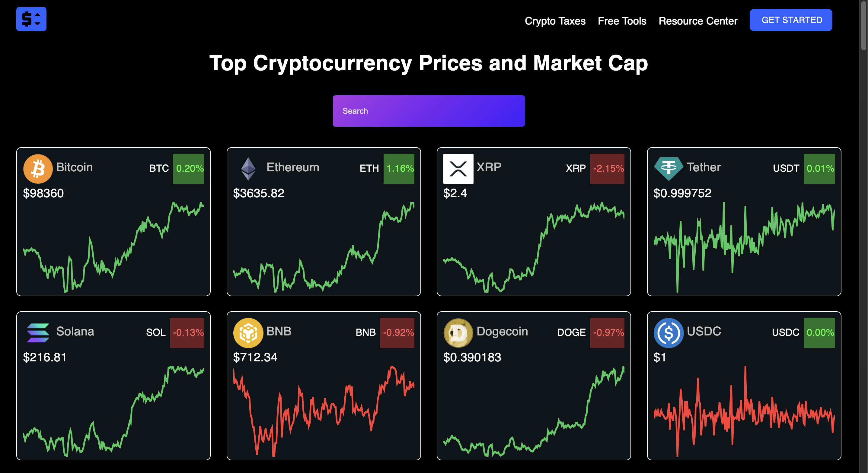The width and height of the screenshot is (868, 473).
Task: Click the USDC coin icon
Action: tap(668, 333)
